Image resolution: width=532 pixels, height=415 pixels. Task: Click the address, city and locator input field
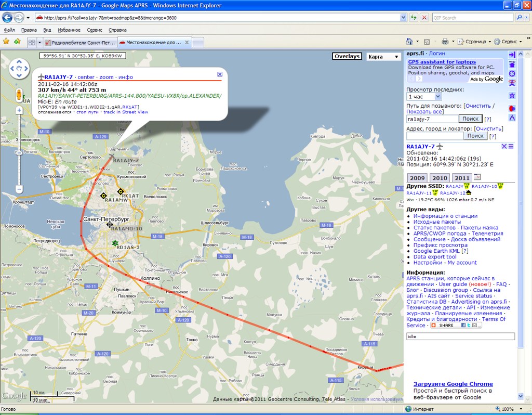pos(434,136)
